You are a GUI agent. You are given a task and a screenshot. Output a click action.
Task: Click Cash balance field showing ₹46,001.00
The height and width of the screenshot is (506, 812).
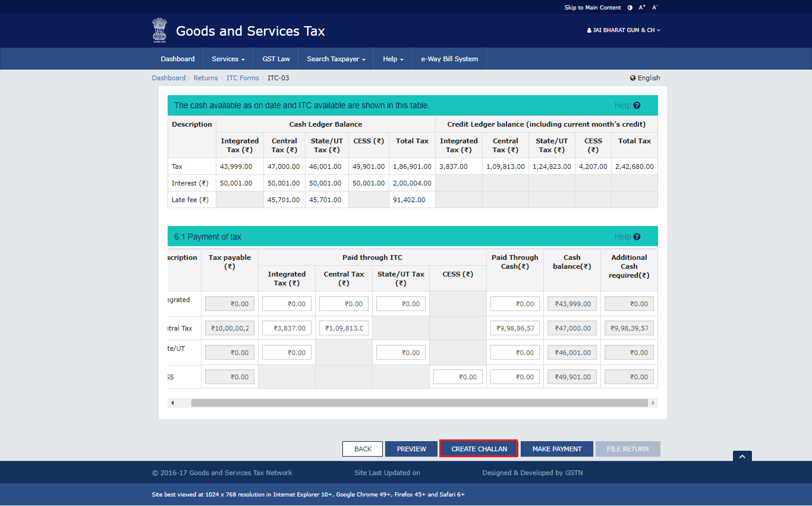click(572, 353)
